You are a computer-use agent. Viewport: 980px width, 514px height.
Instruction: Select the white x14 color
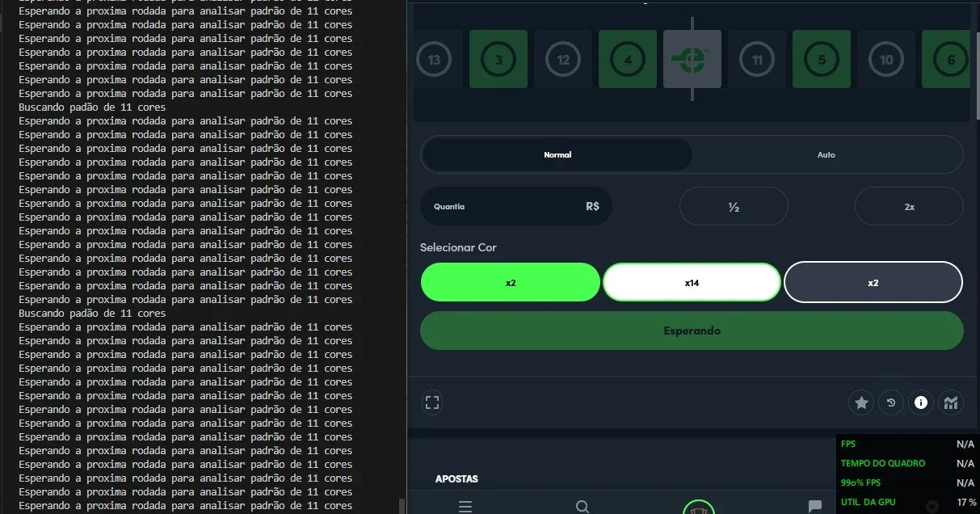tap(692, 283)
